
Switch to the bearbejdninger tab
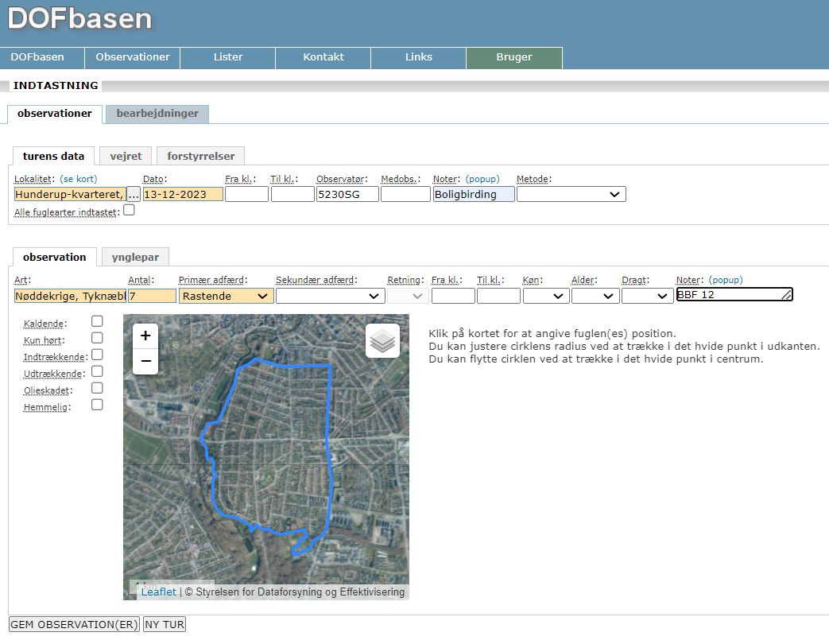click(157, 114)
